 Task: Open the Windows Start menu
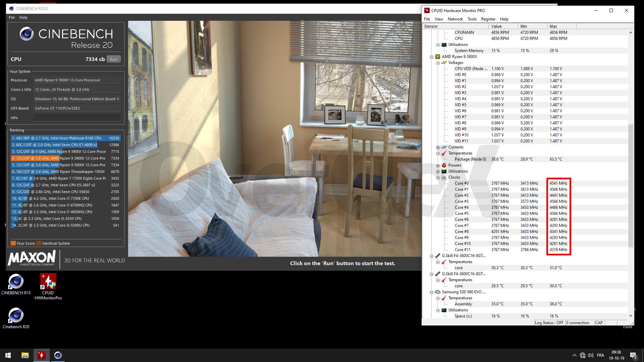tap(8, 355)
